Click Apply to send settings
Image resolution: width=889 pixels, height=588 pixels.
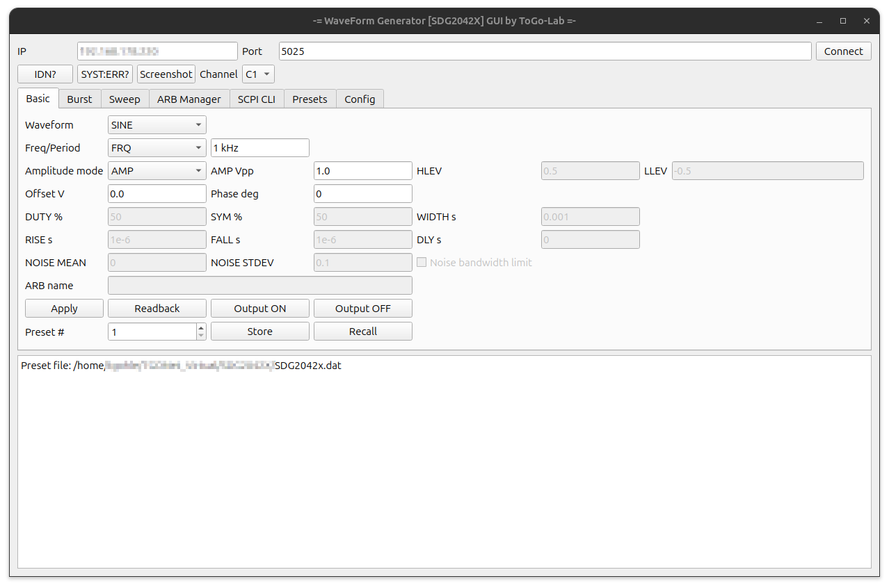[64, 309]
